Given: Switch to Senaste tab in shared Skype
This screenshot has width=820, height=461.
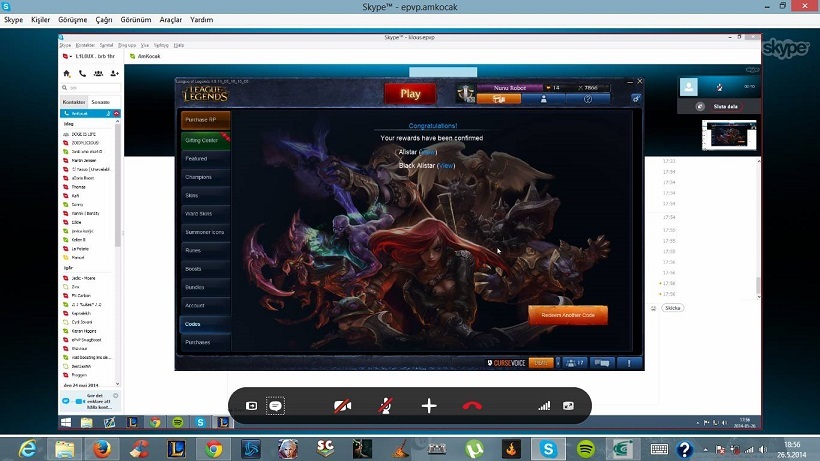Looking at the screenshot, I should coord(100,102).
